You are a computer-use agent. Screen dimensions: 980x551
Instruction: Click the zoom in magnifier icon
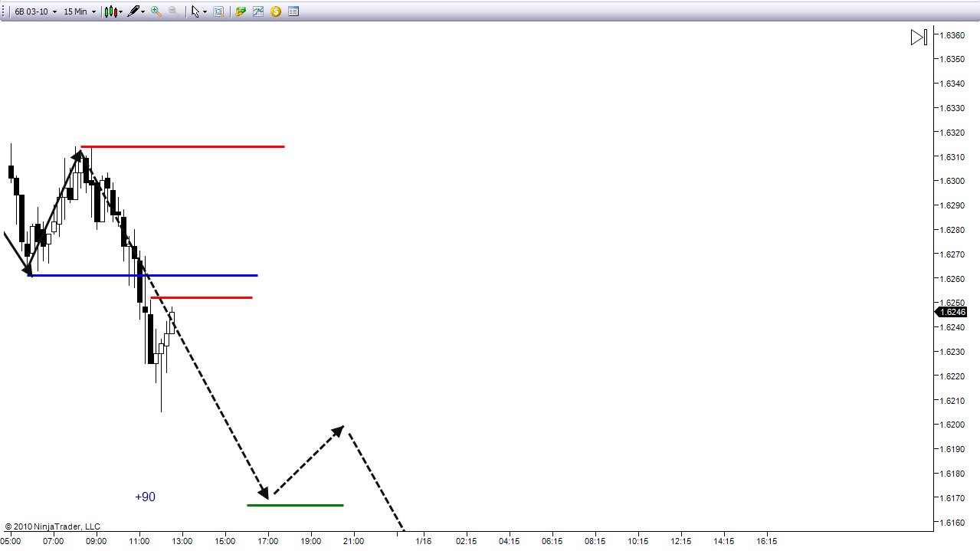156,11
